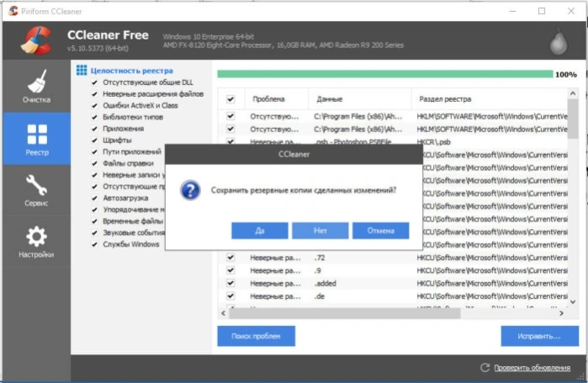Uncheck Отсутствующие общие DLL option
588x383 pixels.
click(x=94, y=82)
